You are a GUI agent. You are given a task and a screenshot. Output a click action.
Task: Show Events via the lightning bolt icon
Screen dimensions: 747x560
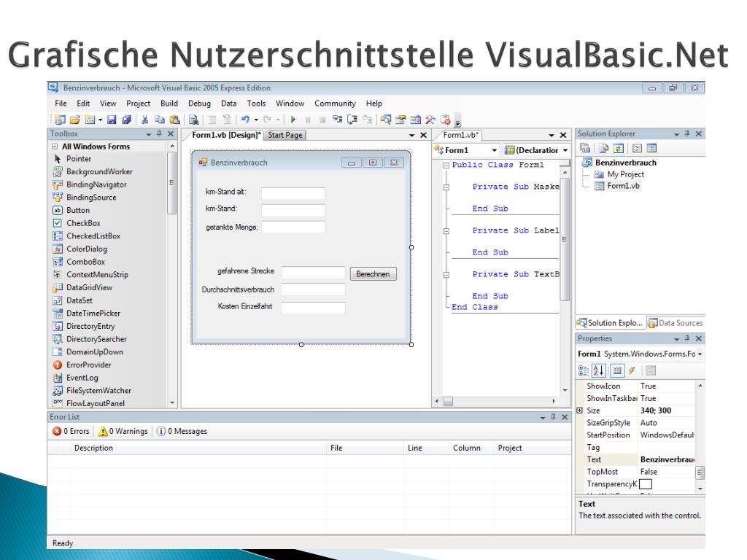(632, 370)
